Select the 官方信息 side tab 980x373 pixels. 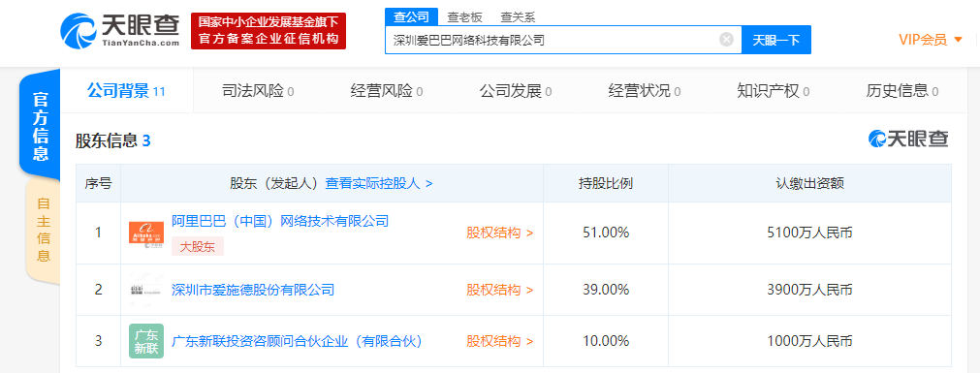coord(41,126)
